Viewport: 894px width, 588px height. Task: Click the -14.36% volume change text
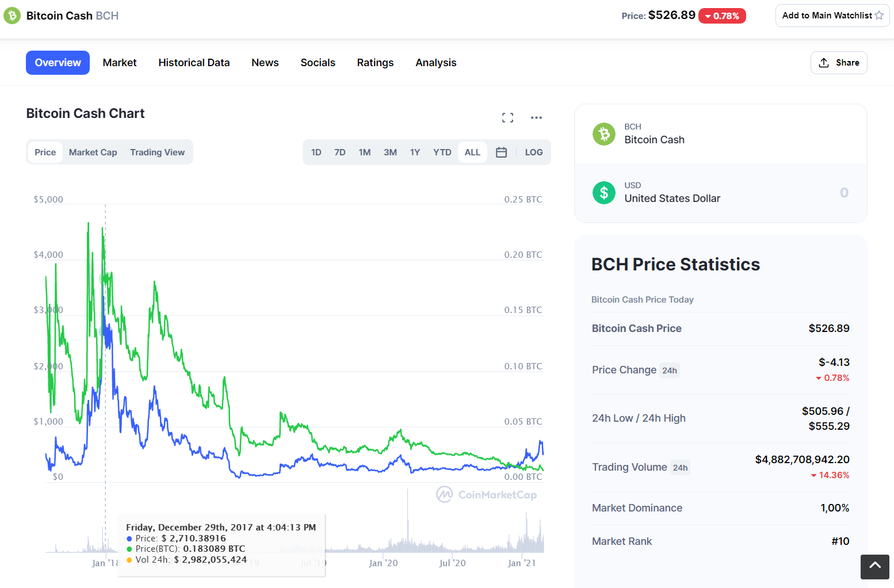click(x=830, y=475)
